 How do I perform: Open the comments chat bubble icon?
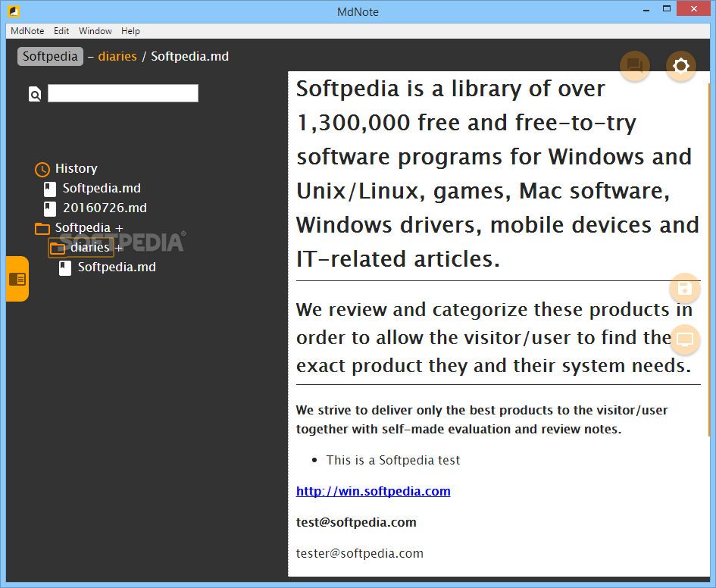tap(635, 66)
